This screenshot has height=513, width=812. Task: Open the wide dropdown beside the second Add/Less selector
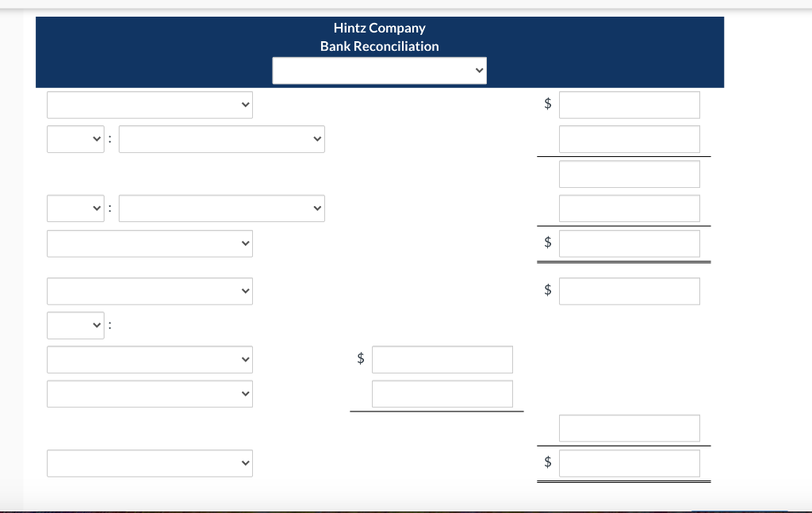(x=221, y=208)
